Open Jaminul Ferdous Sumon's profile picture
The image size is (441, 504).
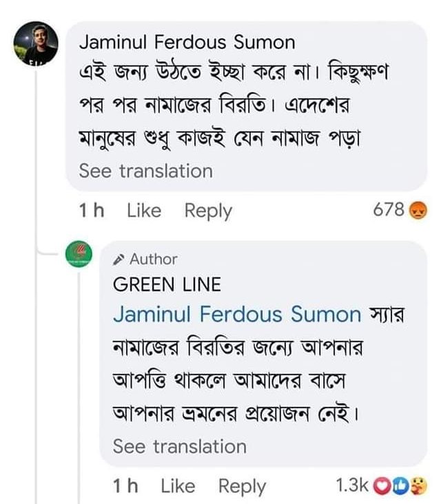(34, 44)
